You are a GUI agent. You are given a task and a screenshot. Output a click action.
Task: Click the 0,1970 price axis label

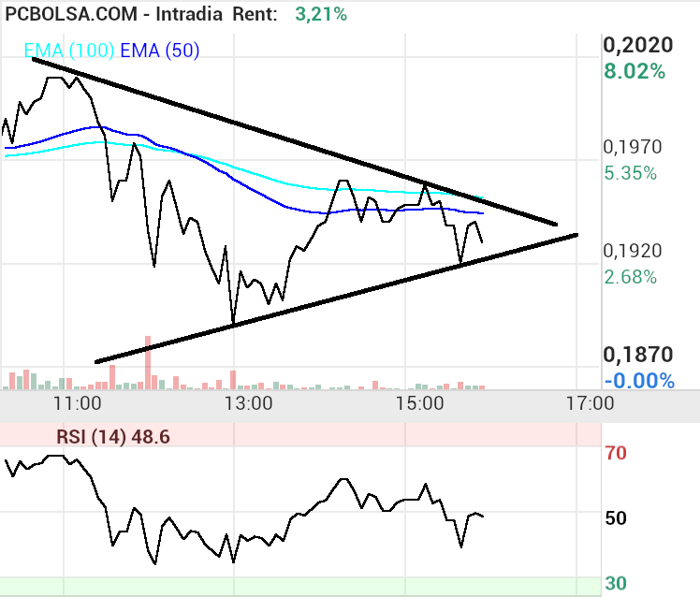[x=633, y=147]
